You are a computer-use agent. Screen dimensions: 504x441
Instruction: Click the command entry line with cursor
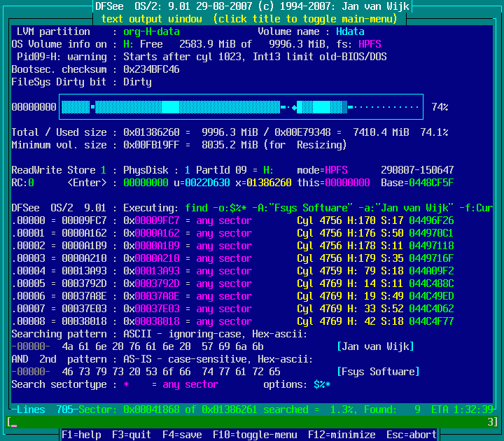(252, 421)
